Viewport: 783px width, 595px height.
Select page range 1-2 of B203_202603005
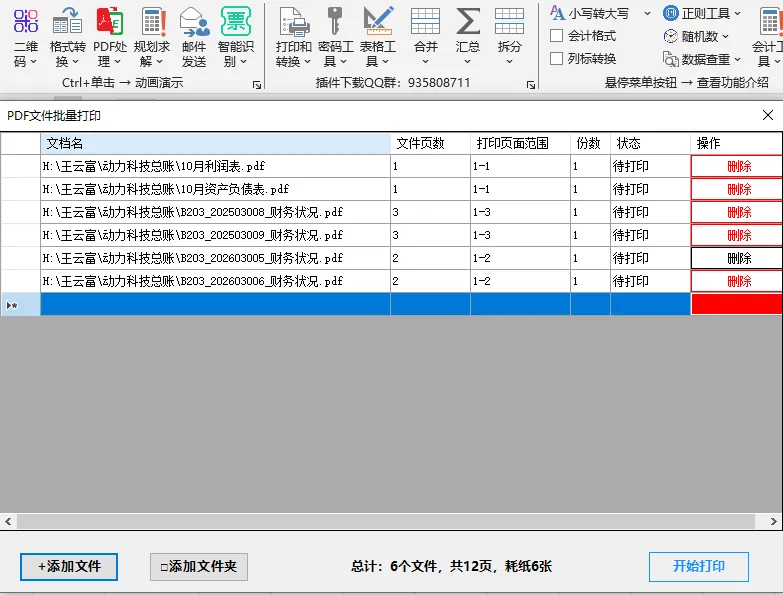tap(520, 258)
